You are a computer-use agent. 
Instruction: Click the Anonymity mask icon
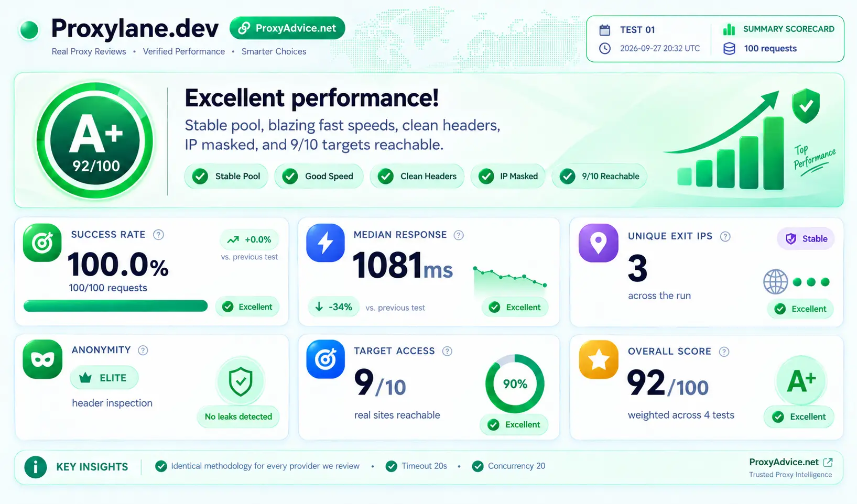[x=42, y=359]
